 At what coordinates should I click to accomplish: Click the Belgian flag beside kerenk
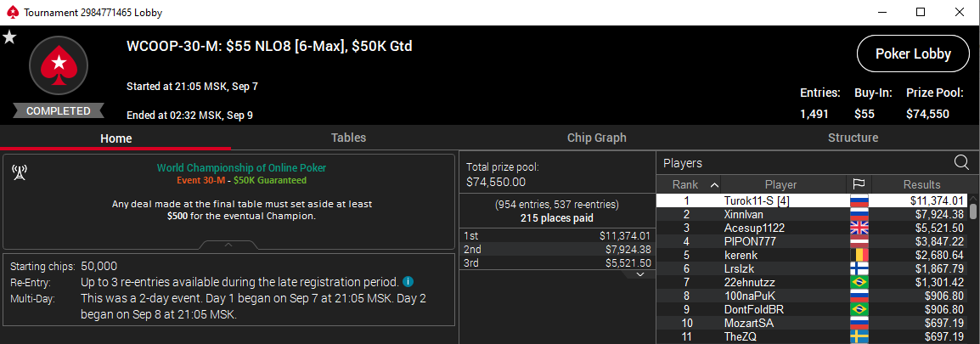(x=859, y=255)
